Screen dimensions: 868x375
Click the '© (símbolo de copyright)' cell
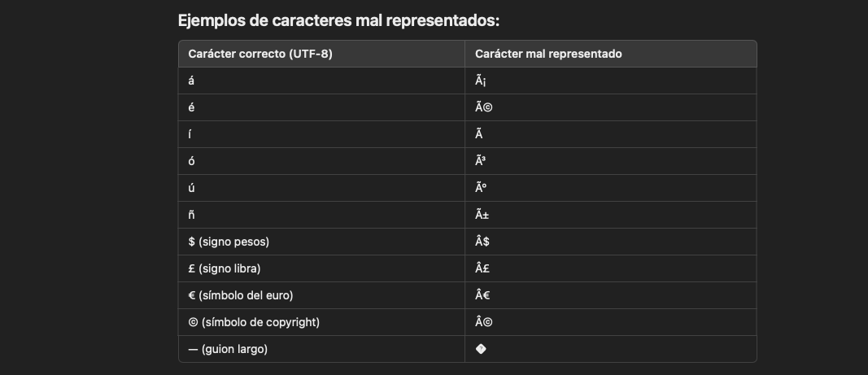[x=321, y=322]
